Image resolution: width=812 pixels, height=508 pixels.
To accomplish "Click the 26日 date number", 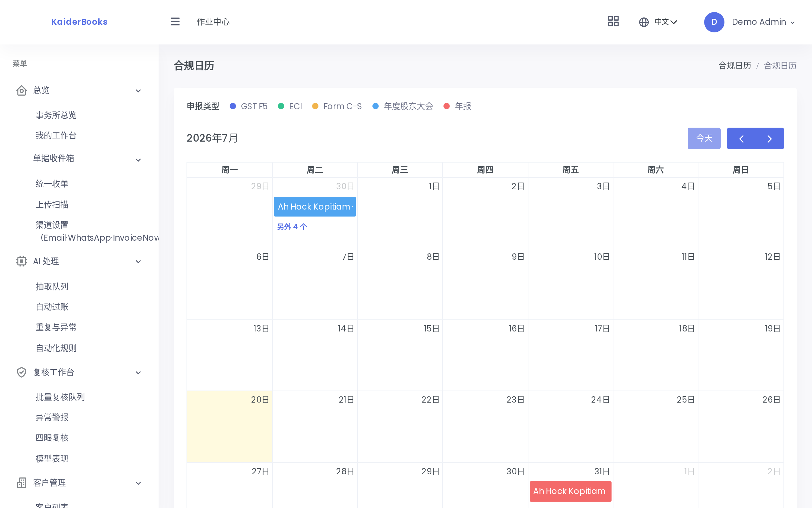I will click(x=771, y=400).
